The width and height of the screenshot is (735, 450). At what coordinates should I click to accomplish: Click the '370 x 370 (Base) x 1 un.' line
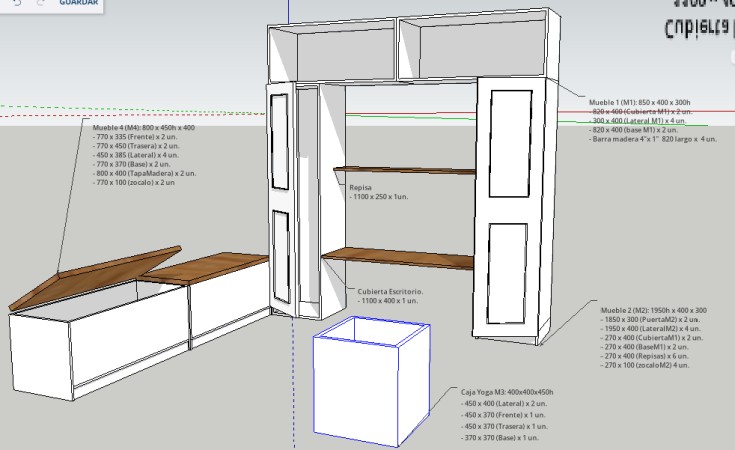click(500, 438)
